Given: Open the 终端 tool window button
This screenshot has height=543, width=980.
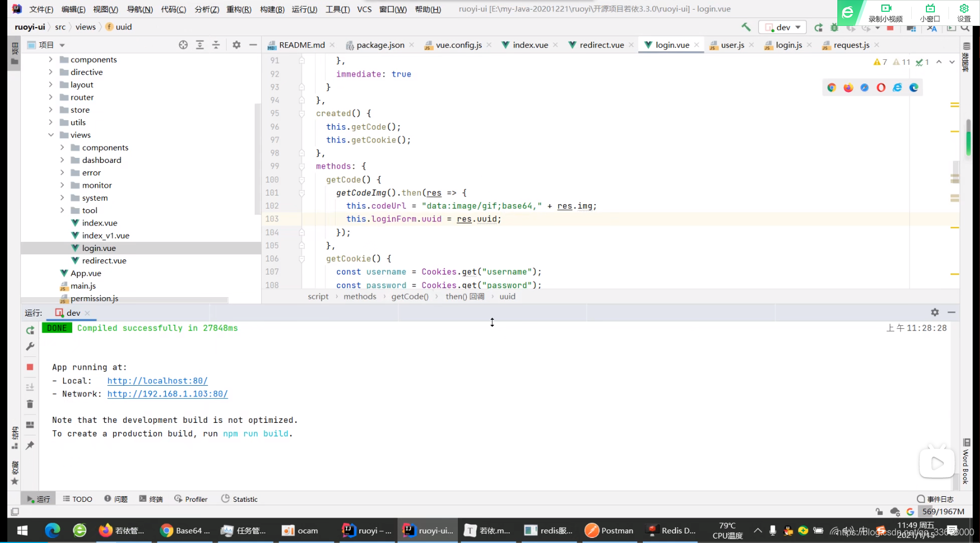Looking at the screenshot, I should click(151, 499).
